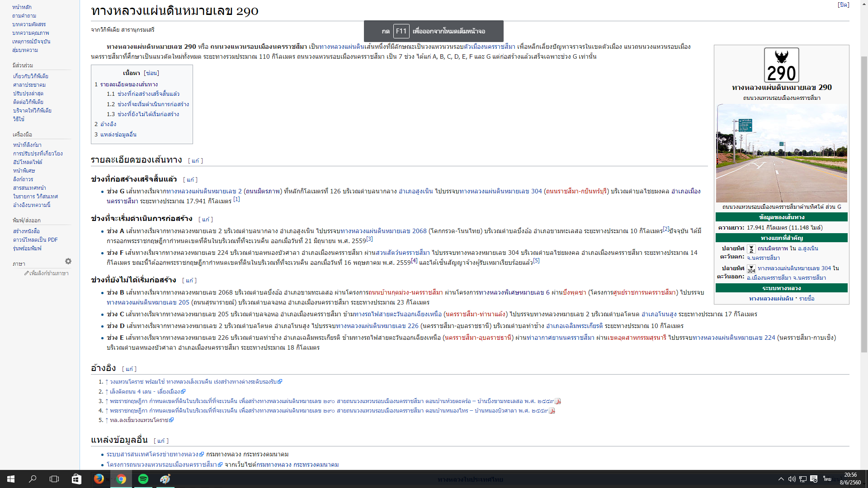Viewport: 868px width, 488px height.
Task: Click เพิ่มลิงก์ข้ามภาษา link
Action: pyautogui.click(x=48, y=273)
